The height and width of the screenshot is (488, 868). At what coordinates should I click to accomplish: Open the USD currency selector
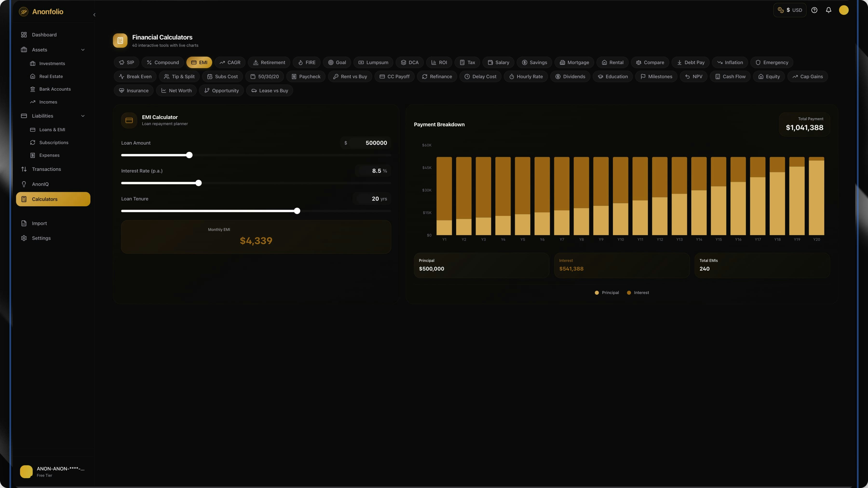(789, 10)
